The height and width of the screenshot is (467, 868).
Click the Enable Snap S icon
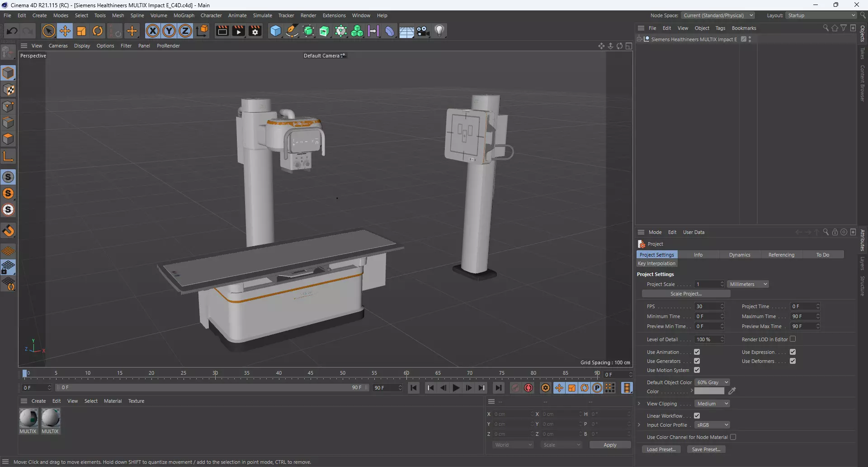(x=8, y=177)
